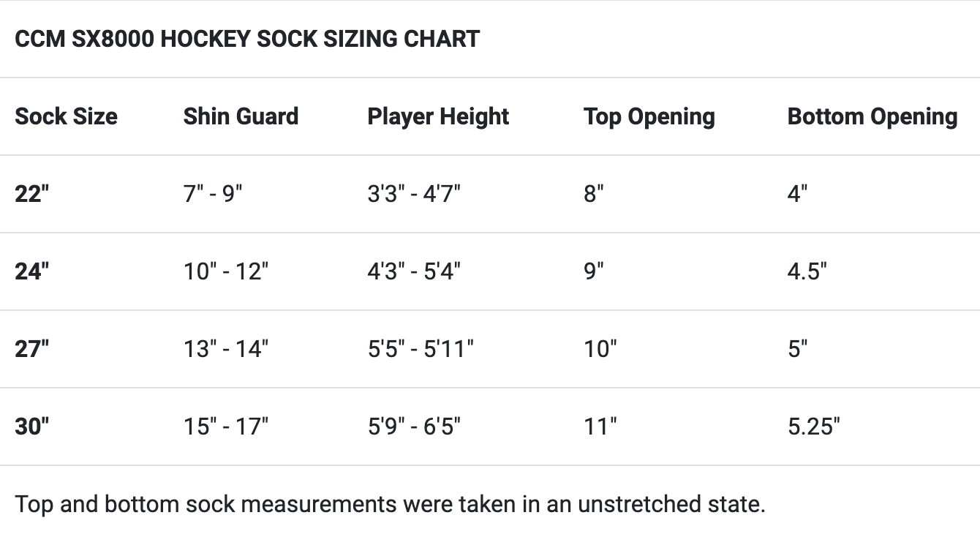The height and width of the screenshot is (556, 980).
Task: Select the Player Height column header
Action: pos(438,116)
